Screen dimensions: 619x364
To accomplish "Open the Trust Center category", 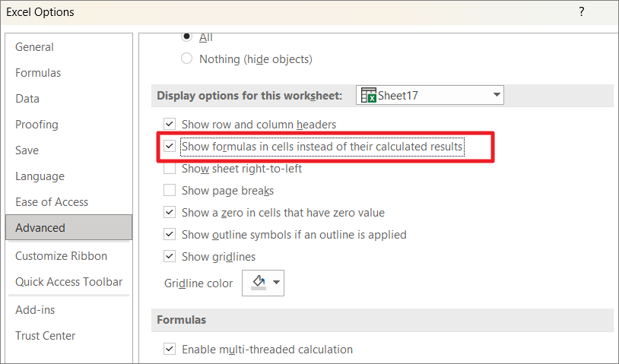I will tap(45, 336).
